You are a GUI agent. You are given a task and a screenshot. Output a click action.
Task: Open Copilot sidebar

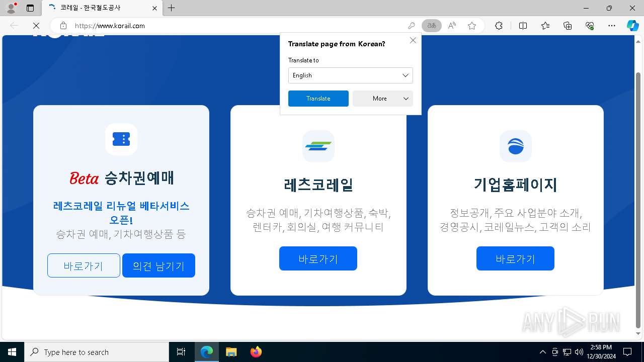[632, 26]
